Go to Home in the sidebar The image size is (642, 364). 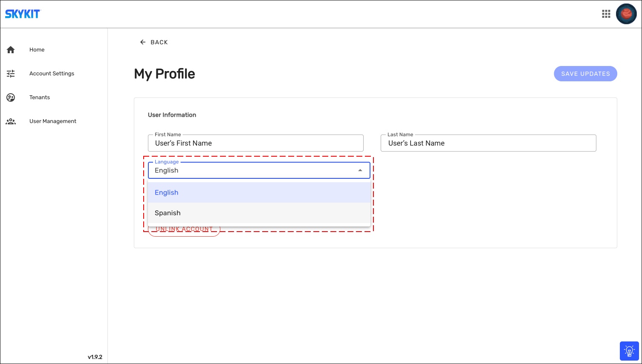(x=37, y=50)
